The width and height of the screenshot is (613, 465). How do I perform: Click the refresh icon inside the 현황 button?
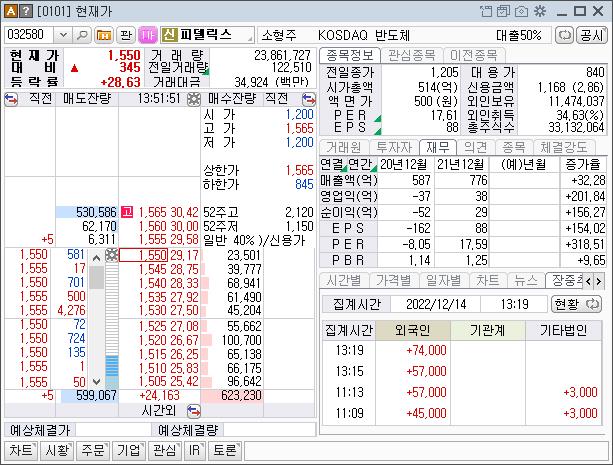click(593, 304)
